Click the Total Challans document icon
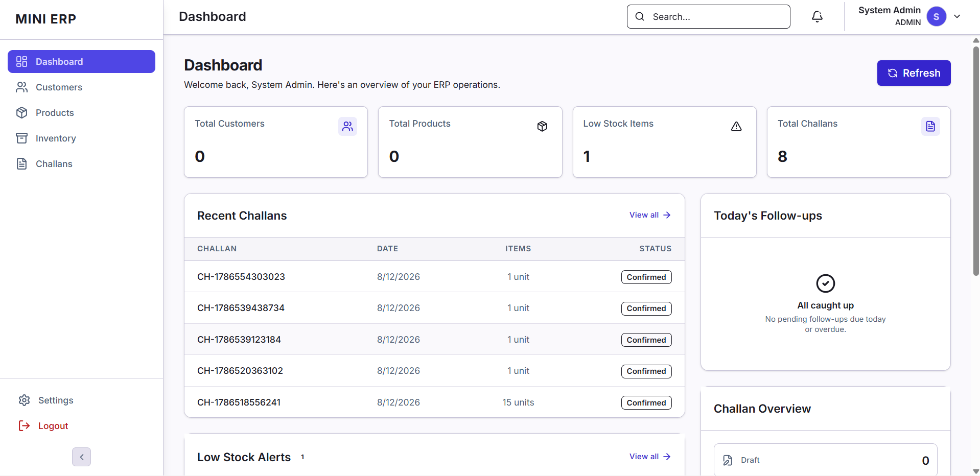Viewport: 980px width, 476px height. pyautogui.click(x=930, y=126)
